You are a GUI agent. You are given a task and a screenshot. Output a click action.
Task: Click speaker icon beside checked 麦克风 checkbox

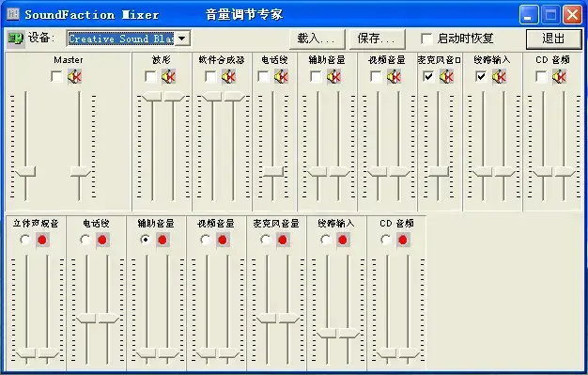click(446, 77)
